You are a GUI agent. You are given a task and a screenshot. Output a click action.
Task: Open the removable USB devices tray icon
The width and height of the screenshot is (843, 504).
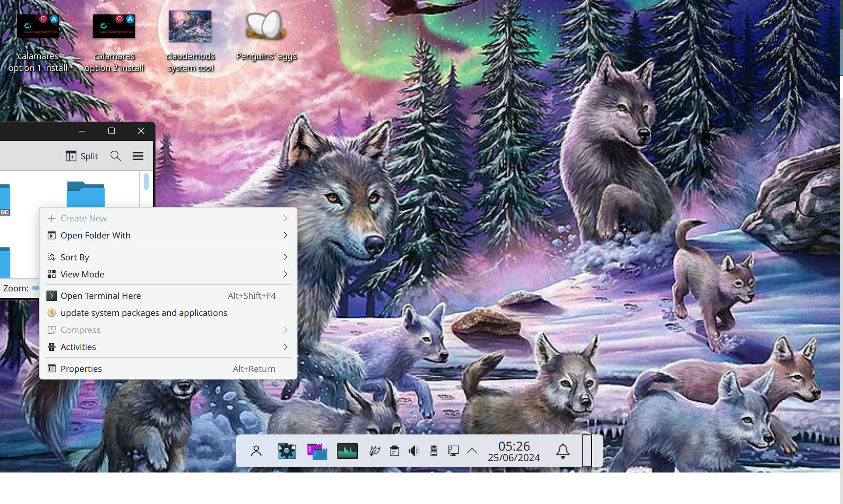[x=434, y=451]
